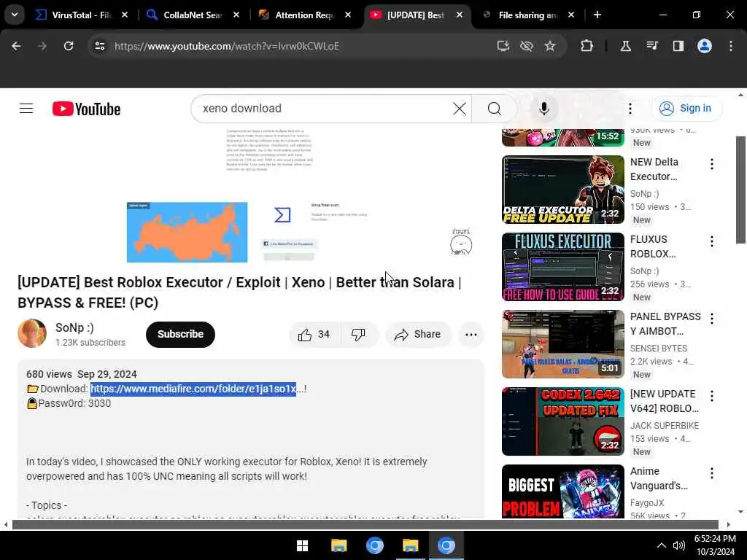Close the File sharing tab
This screenshot has width=747, height=560.
tap(571, 15)
